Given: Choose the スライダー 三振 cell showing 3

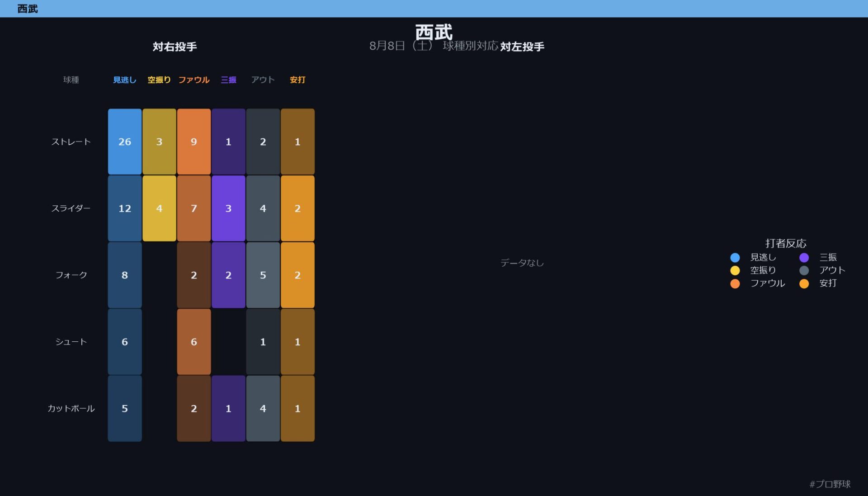Looking at the screenshot, I should click(228, 208).
